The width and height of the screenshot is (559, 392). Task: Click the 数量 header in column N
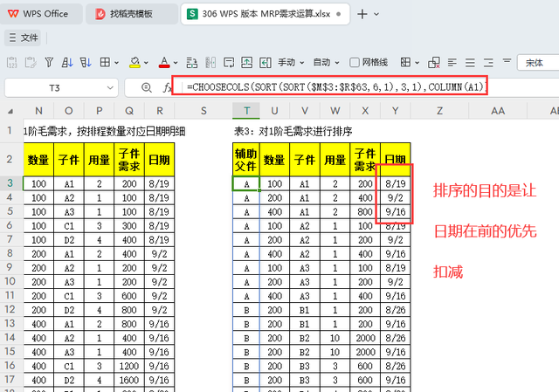click(38, 160)
